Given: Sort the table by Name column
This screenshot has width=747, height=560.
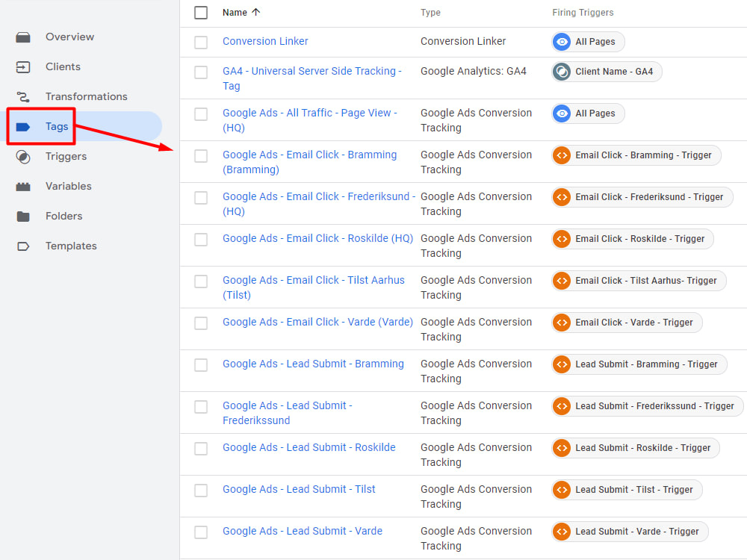Looking at the screenshot, I should (235, 13).
